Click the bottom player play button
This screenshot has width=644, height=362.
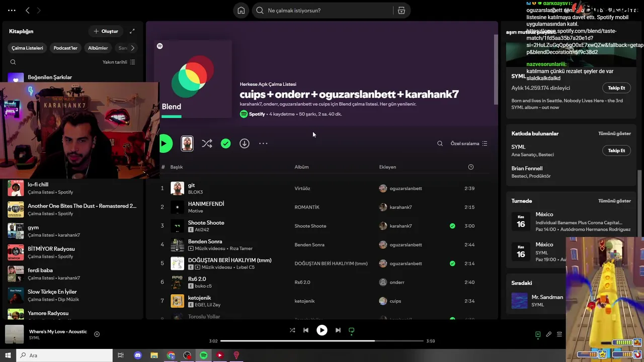(x=322, y=330)
